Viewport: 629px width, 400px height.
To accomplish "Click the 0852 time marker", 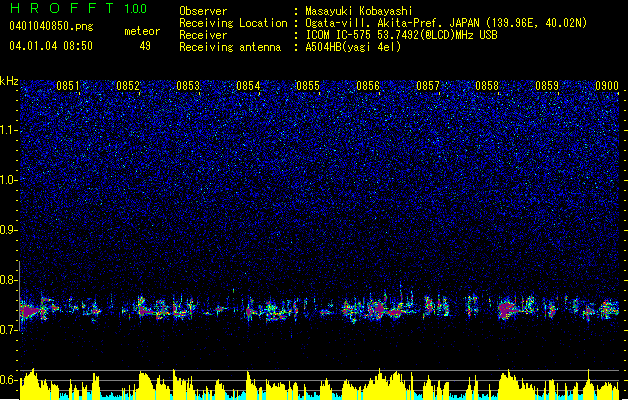I will click(x=128, y=86).
